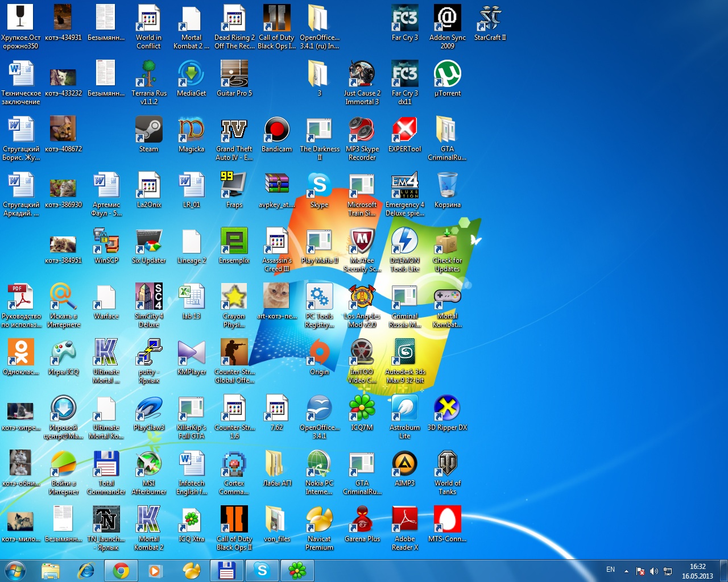This screenshot has width=728, height=582.
Task: Select the котэ-384951 image file
Action: tap(63, 250)
